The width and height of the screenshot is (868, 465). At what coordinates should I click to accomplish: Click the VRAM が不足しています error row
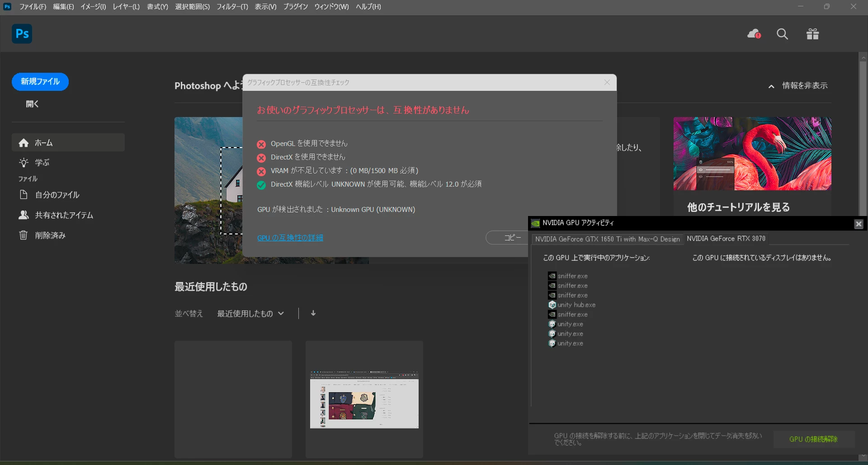[338, 171]
